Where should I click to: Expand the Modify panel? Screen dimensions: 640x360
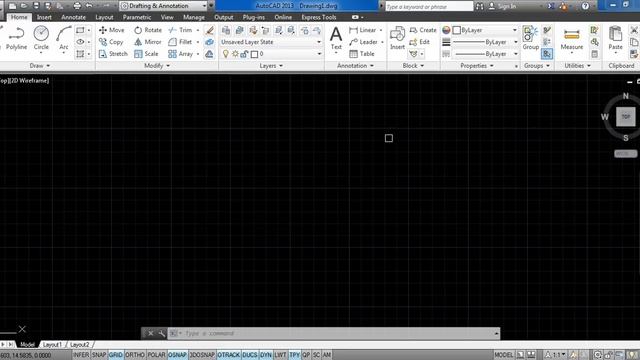coord(157,65)
